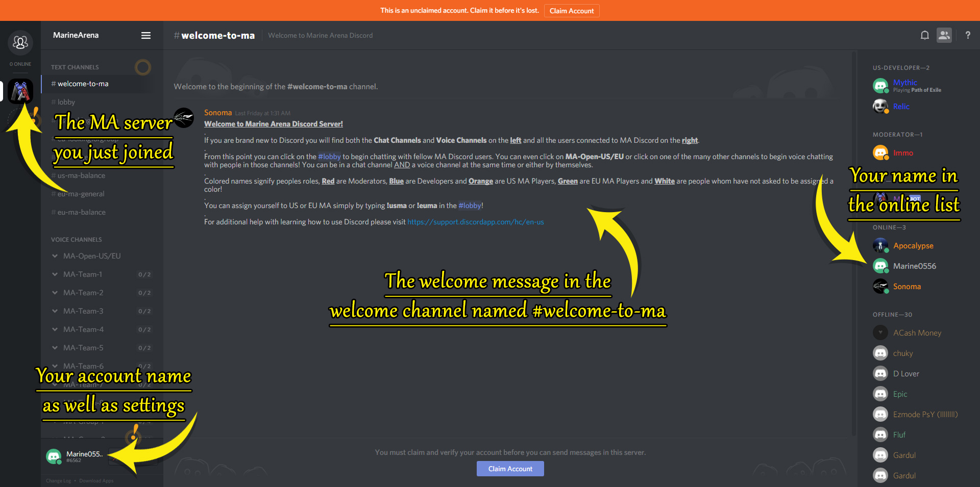Open notification bell settings
Image resolution: width=980 pixels, height=487 pixels.
click(924, 35)
